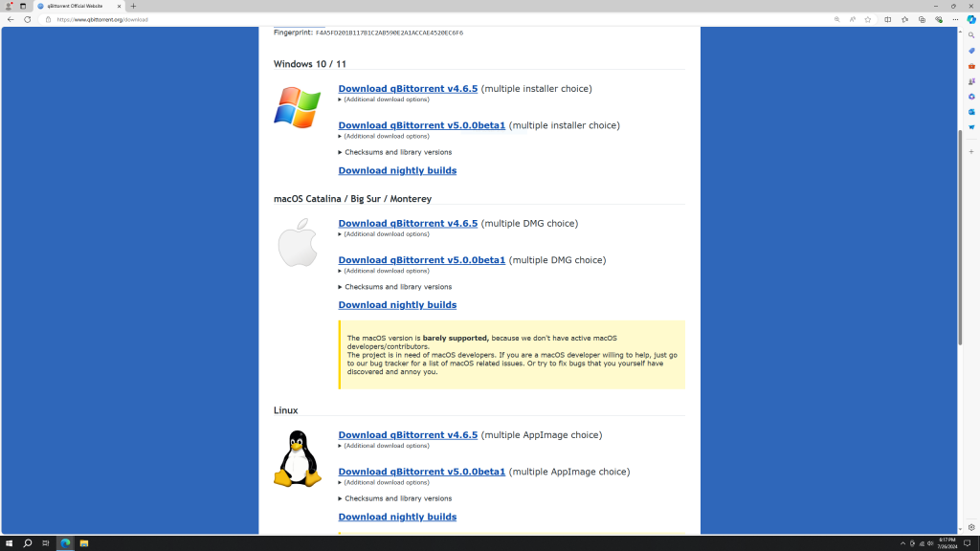Click the Copilot icon in Edge
Image resolution: width=980 pixels, height=551 pixels.
coord(970,19)
